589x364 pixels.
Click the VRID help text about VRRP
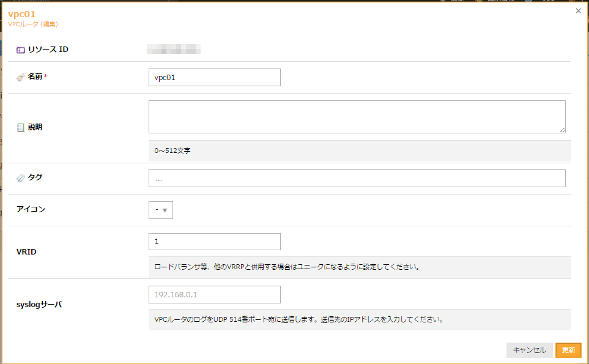tap(286, 267)
